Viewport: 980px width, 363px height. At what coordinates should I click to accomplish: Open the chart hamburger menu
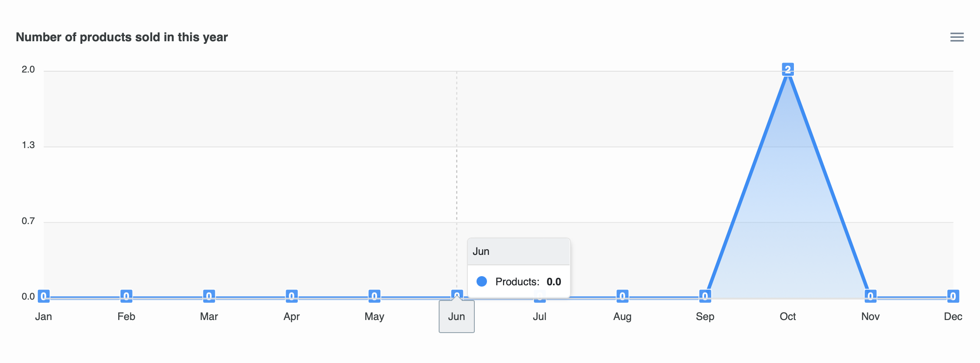click(x=957, y=37)
